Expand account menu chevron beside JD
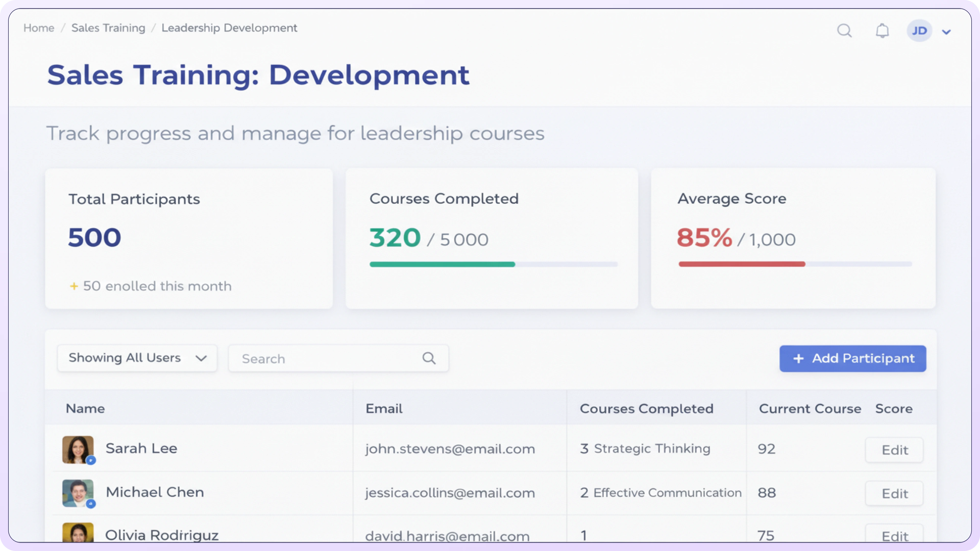Screen dimensions: 980x551 point(946,32)
